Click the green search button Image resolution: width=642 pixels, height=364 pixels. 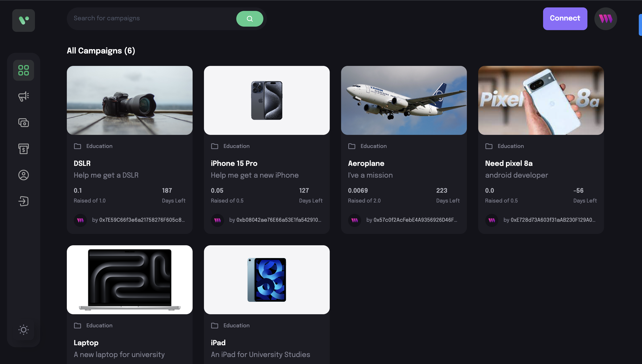click(x=250, y=19)
